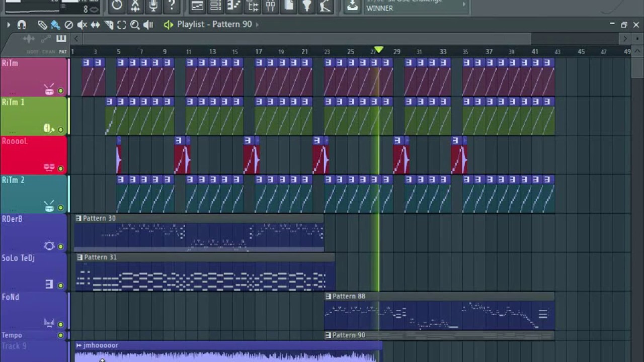Viewport: 644px width, 362px height.
Task: Mute the RiTm 2 track
Action: [x=61, y=208]
